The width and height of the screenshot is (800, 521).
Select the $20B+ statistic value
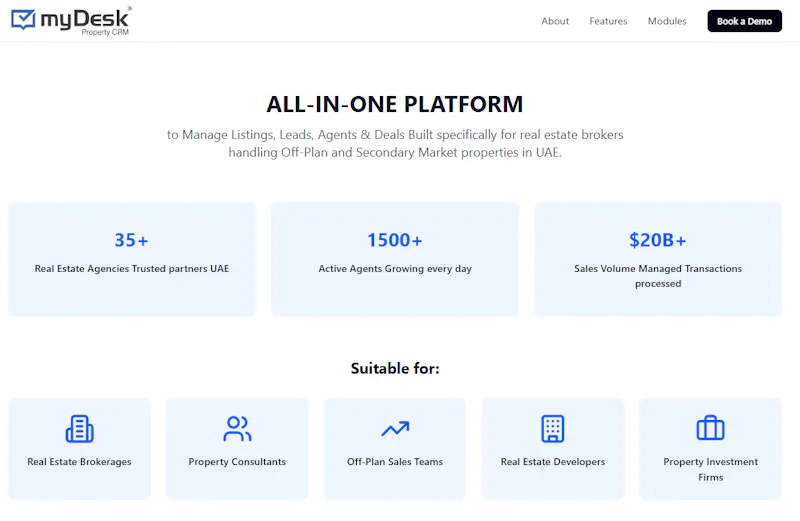click(658, 240)
